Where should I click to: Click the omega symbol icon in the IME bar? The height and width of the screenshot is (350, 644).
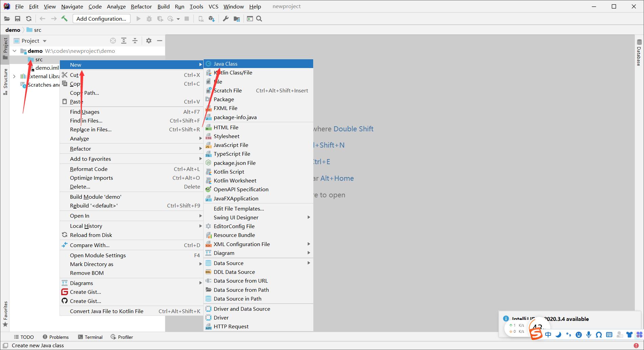click(599, 335)
